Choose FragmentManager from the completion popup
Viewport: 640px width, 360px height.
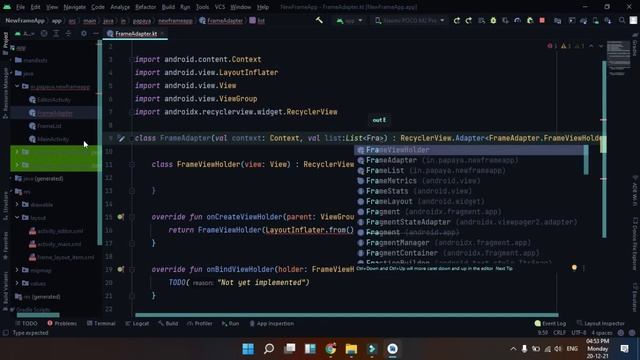point(469,242)
